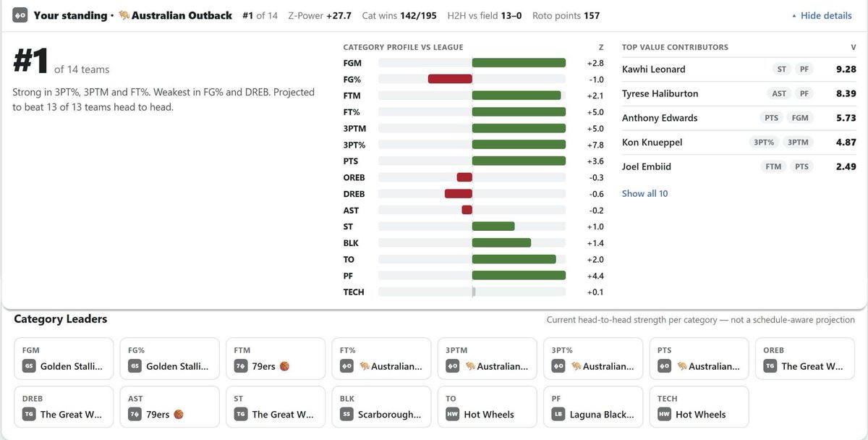
Task: Open the TO leader card Hot Wheels
Action: (x=489, y=407)
